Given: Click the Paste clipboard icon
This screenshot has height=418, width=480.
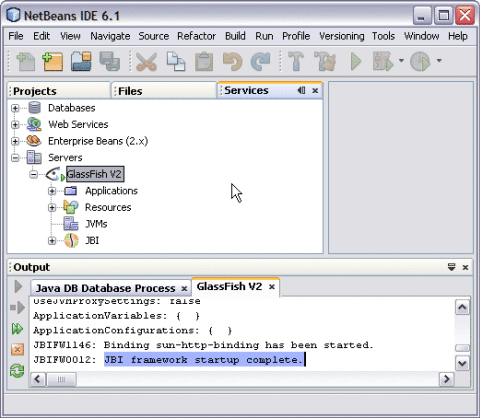Looking at the screenshot, I should click(204, 61).
